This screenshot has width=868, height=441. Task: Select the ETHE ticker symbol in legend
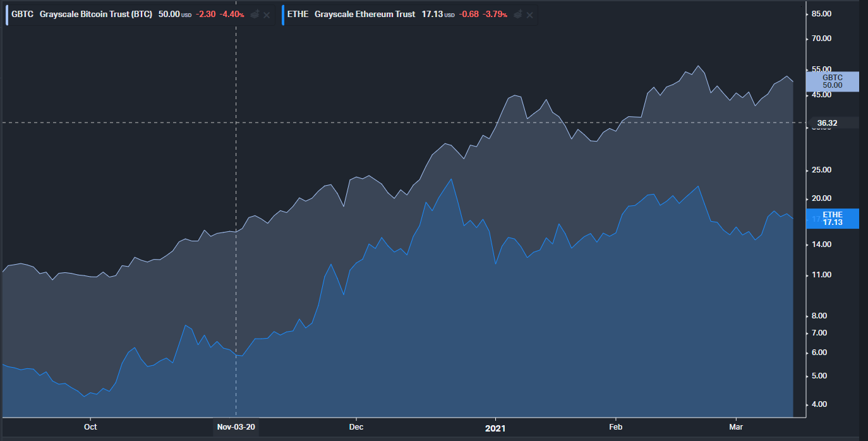point(298,15)
